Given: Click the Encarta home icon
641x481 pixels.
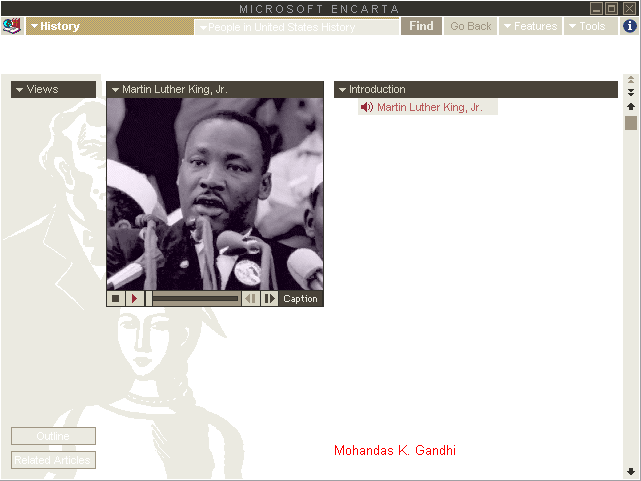Looking at the screenshot, I should (12, 26).
